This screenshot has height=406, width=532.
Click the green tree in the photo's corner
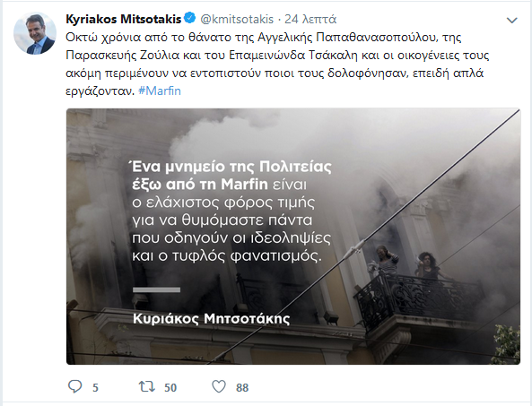click(x=507, y=343)
